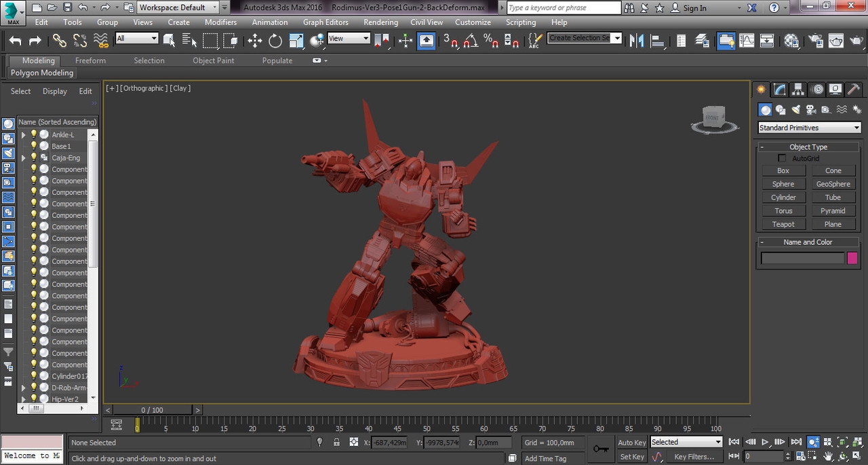
Task: Open the Select by Name dialog
Action: coord(190,41)
